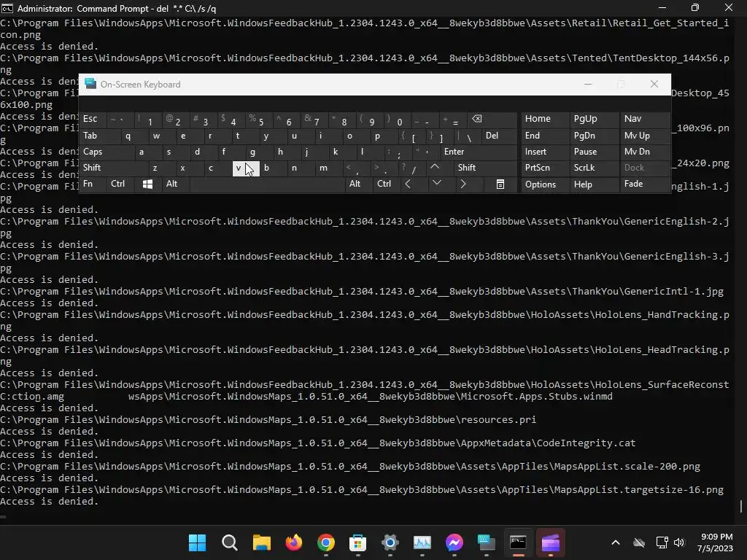The height and width of the screenshot is (560, 747).
Task: Click the right arrow key on keyboard
Action: click(463, 184)
